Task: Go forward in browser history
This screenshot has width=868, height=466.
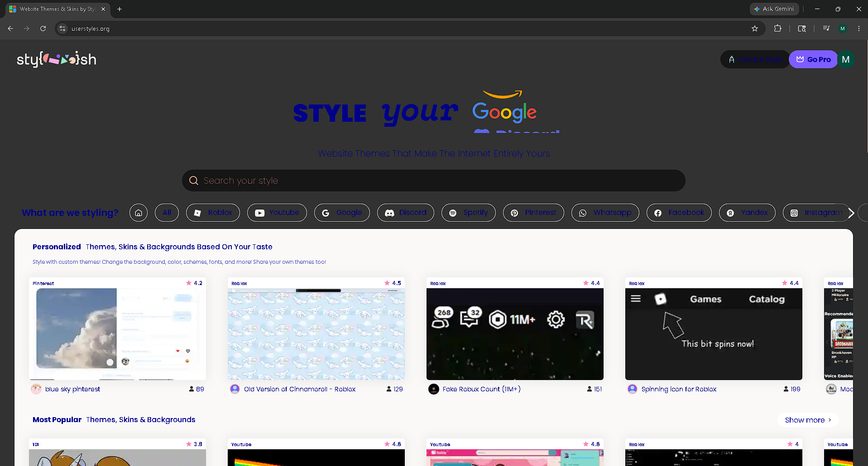Action: pyautogui.click(x=27, y=29)
